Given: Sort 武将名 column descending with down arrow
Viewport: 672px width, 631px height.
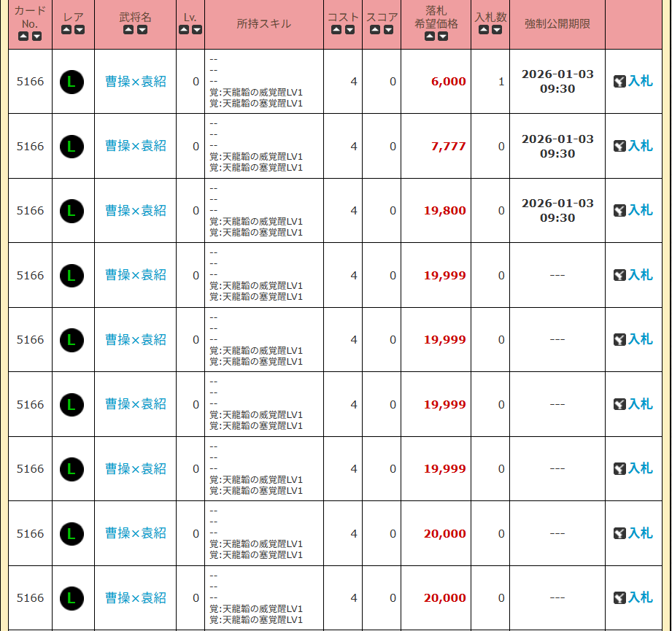Looking at the screenshot, I should point(142,30).
